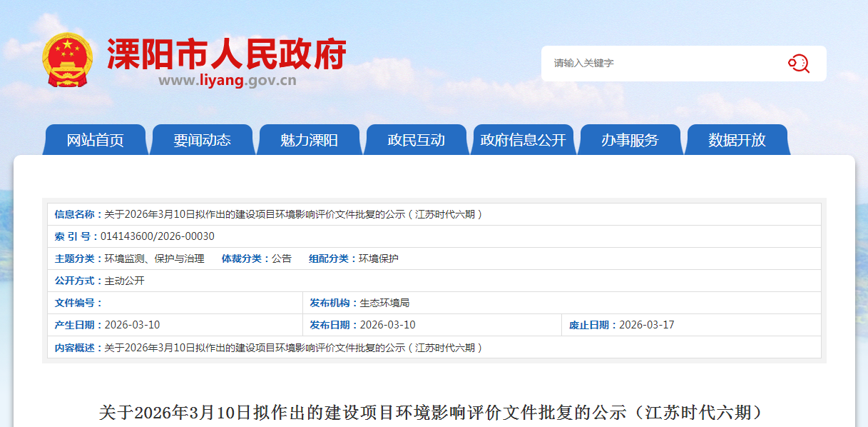This screenshot has height=427, width=868.
Task: Open the 数据开放 tab
Action: pos(737,140)
